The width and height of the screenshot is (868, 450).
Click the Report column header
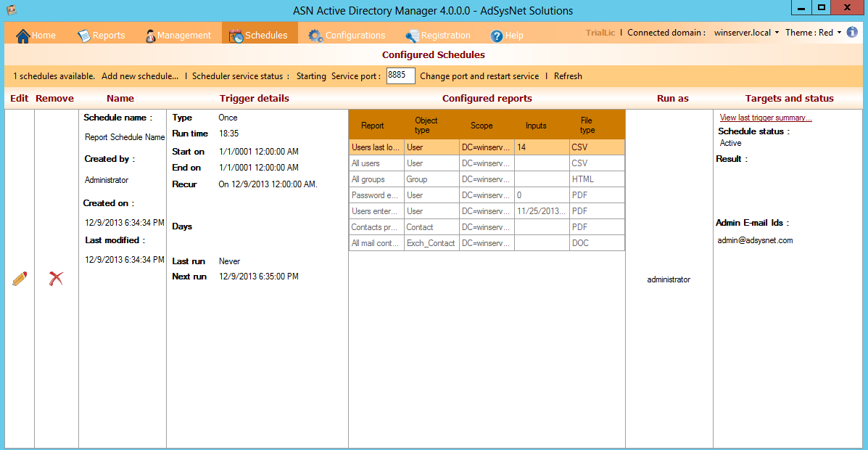point(373,126)
